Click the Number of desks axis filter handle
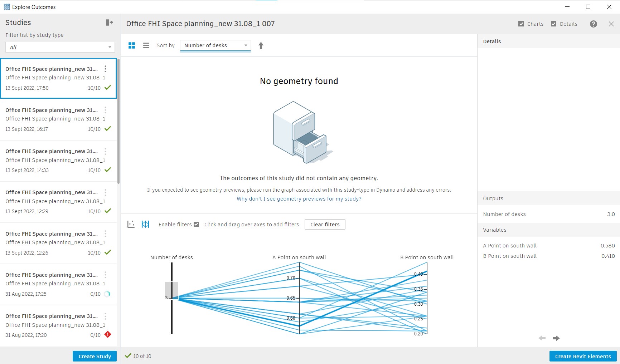The height and width of the screenshot is (364, 620). point(171,290)
